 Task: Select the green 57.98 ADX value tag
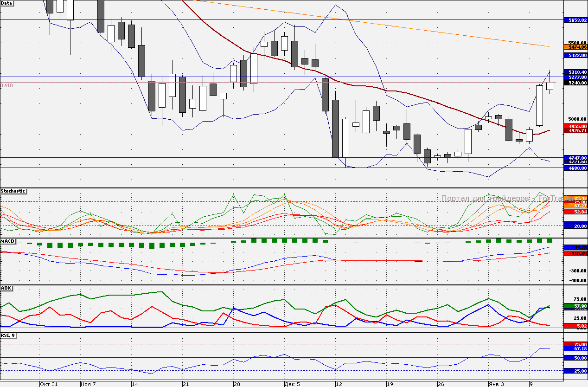point(575,306)
